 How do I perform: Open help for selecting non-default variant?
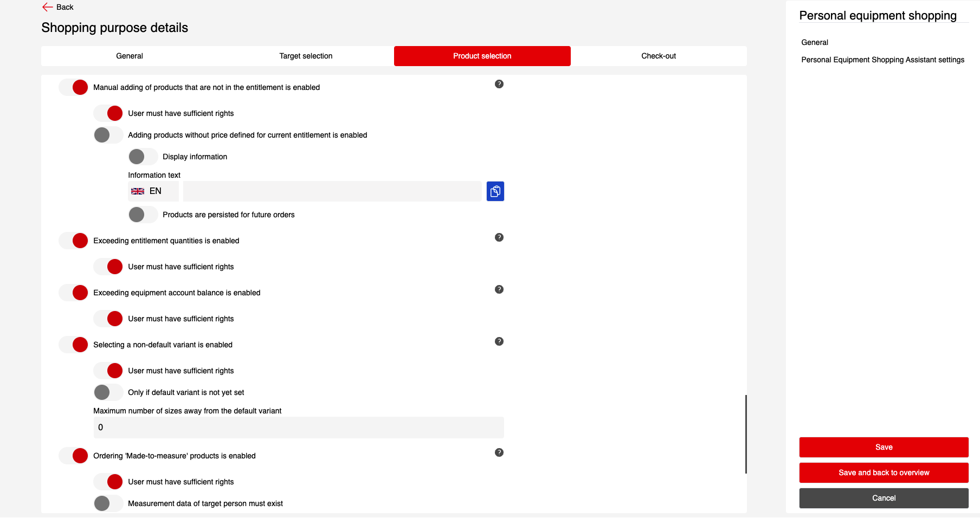click(499, 341)
